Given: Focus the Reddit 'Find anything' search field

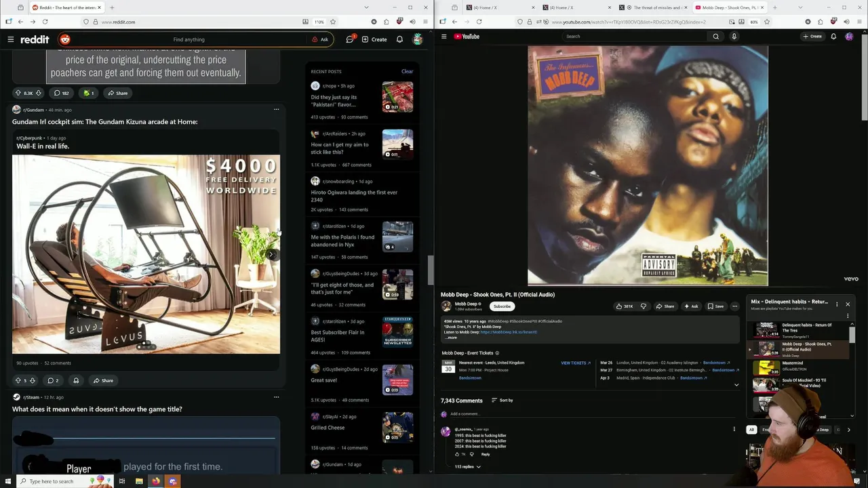Looking at the screenshot, I should (189, 39).
